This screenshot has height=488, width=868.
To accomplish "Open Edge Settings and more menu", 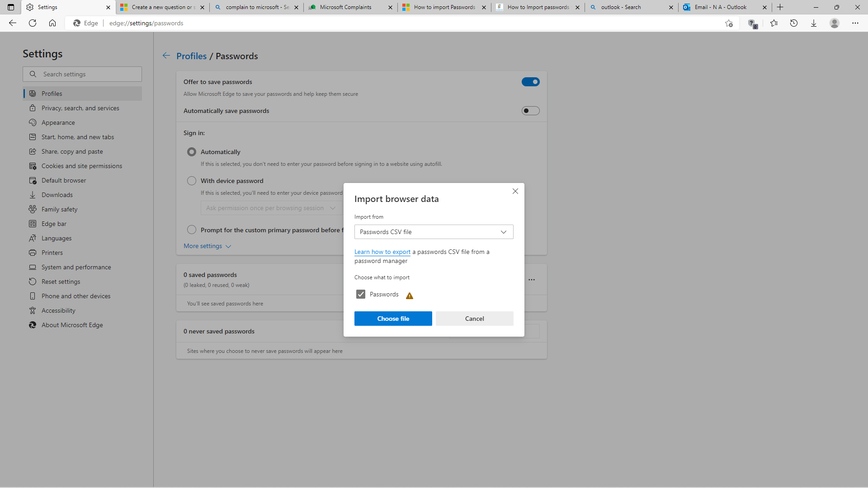I will click(x=855, y=23).
